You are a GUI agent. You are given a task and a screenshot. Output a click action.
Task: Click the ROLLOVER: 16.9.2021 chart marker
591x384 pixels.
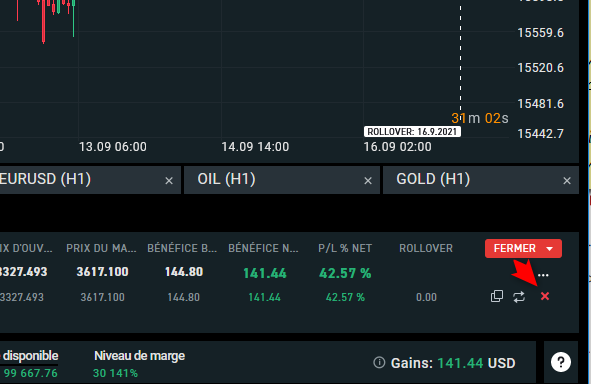coord(412,132)
